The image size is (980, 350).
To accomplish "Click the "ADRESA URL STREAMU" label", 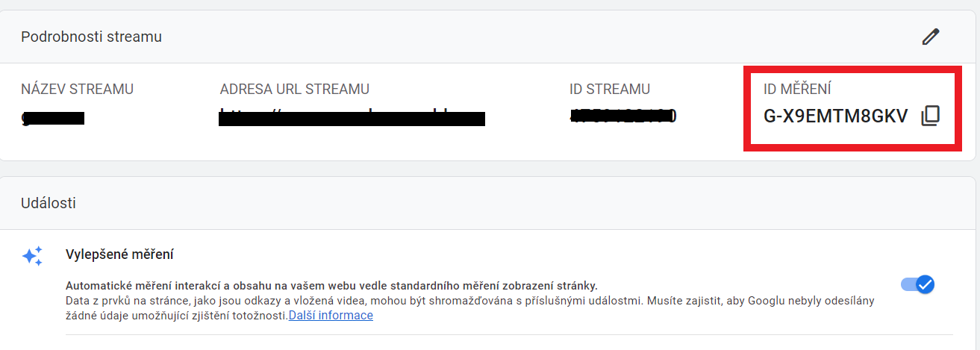I will coord(295,90).
